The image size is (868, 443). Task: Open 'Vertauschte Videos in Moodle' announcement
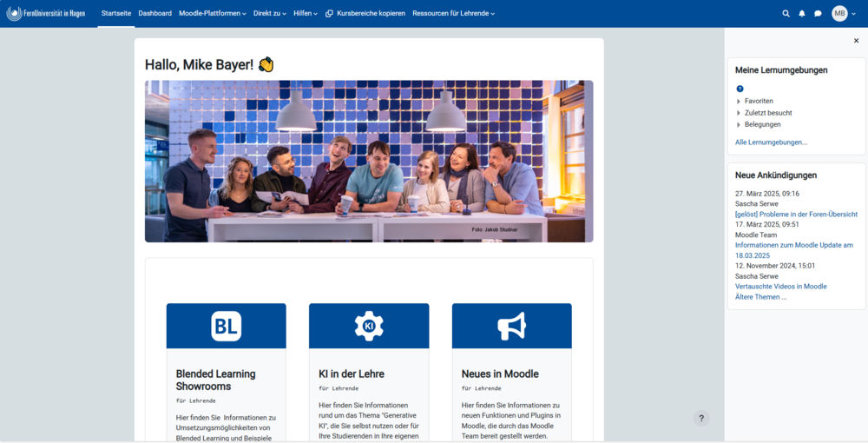pyautogui.click(x=781, y=287)
